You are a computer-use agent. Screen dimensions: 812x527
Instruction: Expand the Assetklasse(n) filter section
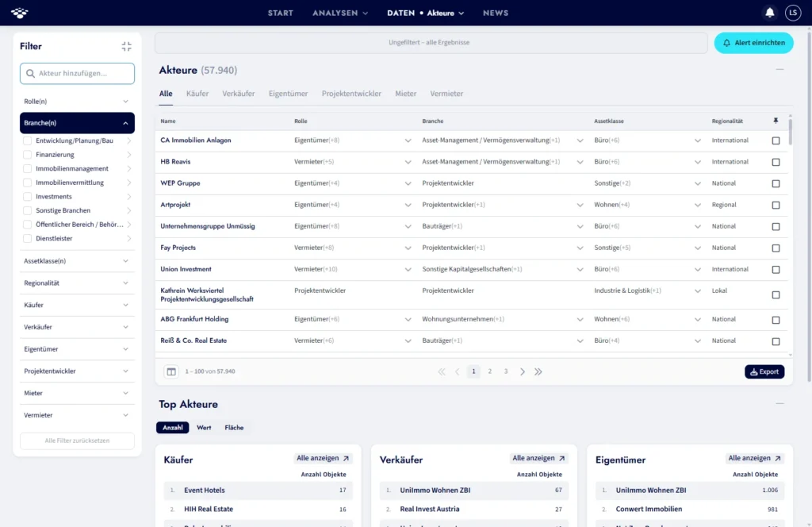pyautogui.click(x=77, y=260)
